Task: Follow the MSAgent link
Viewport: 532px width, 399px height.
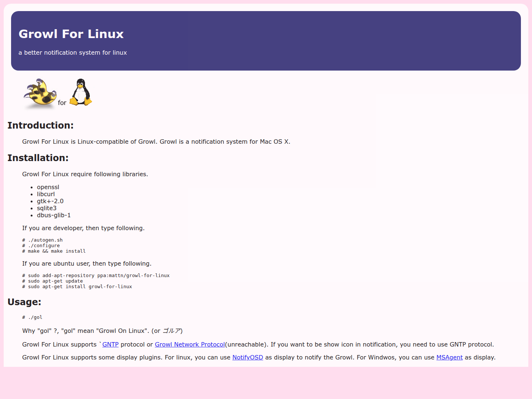Action: coord(449,357)
